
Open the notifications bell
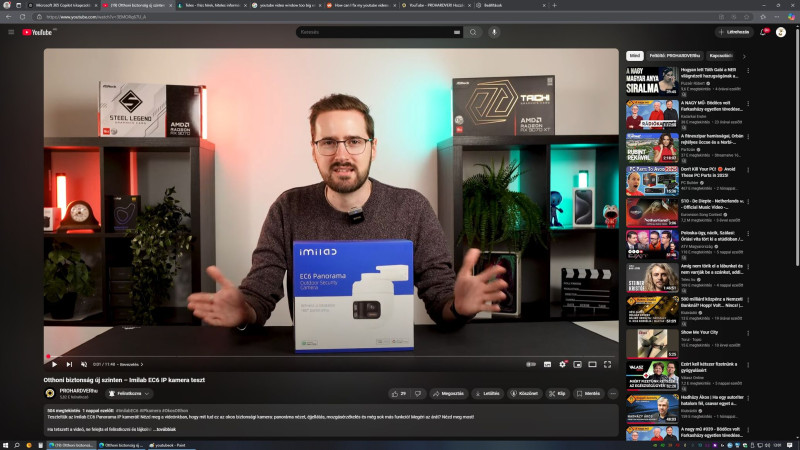click(x=764, y=32)
